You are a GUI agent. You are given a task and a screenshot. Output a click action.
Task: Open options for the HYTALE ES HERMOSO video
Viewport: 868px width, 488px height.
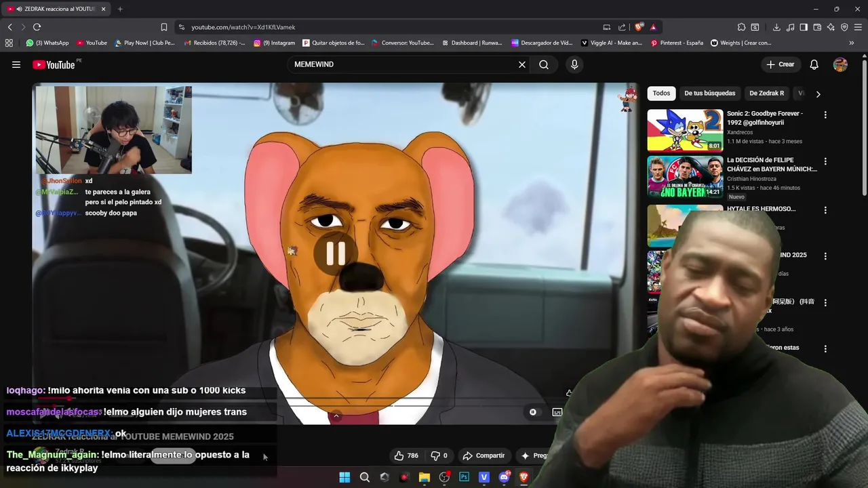pyautogui.click(x=825, y=210)
